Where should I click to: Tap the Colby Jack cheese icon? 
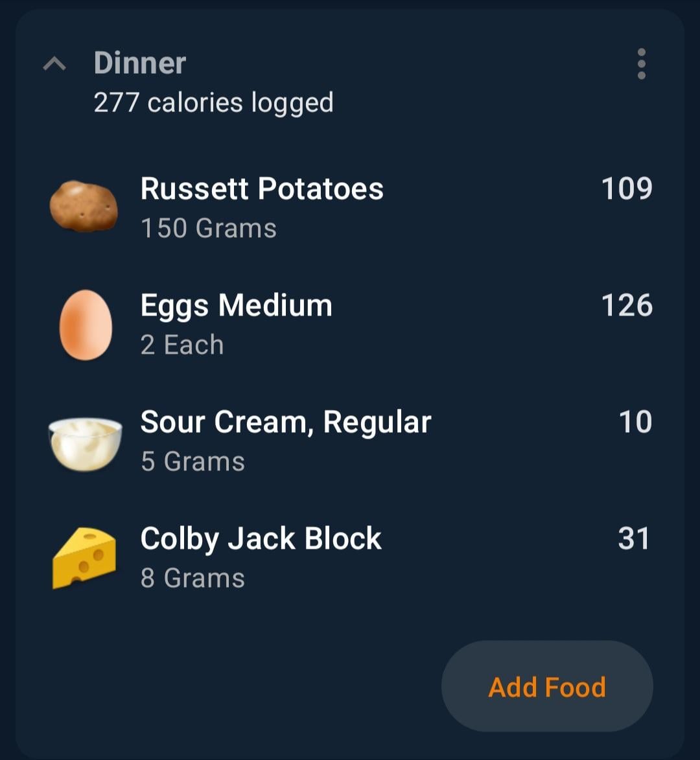[x=84, y=558]
